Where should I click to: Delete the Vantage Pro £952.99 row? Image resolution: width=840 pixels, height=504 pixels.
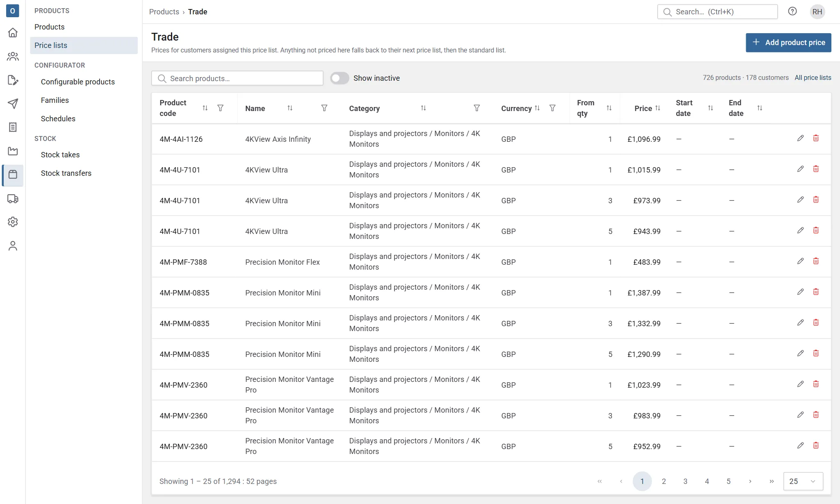tap(816, 446)
